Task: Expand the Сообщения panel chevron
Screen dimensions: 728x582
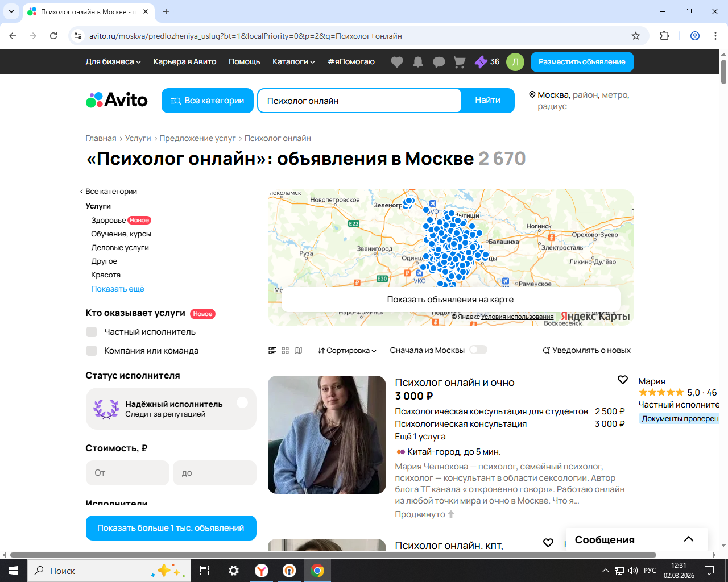Action: pos(689,539)
